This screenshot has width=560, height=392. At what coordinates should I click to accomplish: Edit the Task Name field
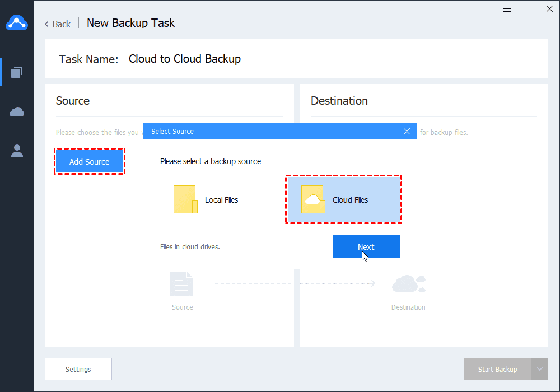click(185, 59)
